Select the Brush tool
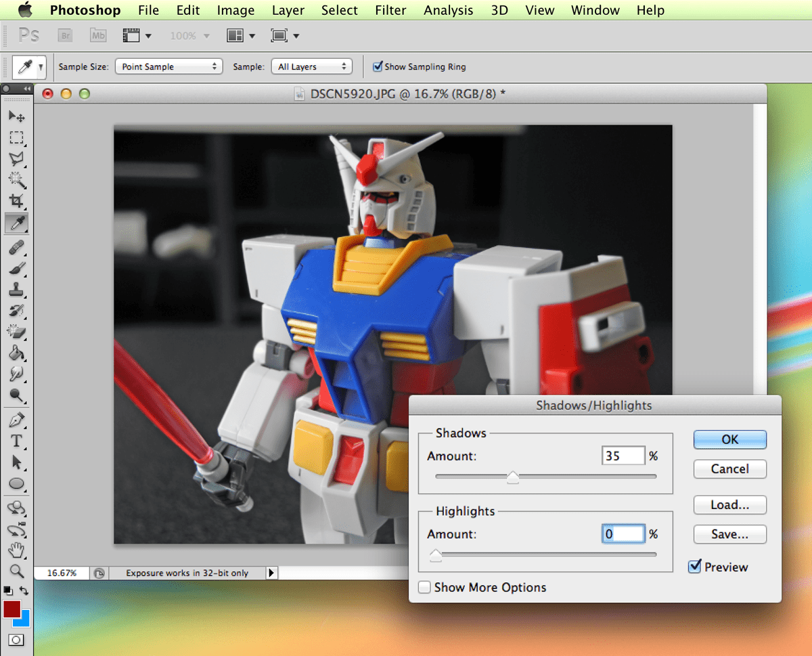Screen dimensions: 812x656 tap(16, 268)
